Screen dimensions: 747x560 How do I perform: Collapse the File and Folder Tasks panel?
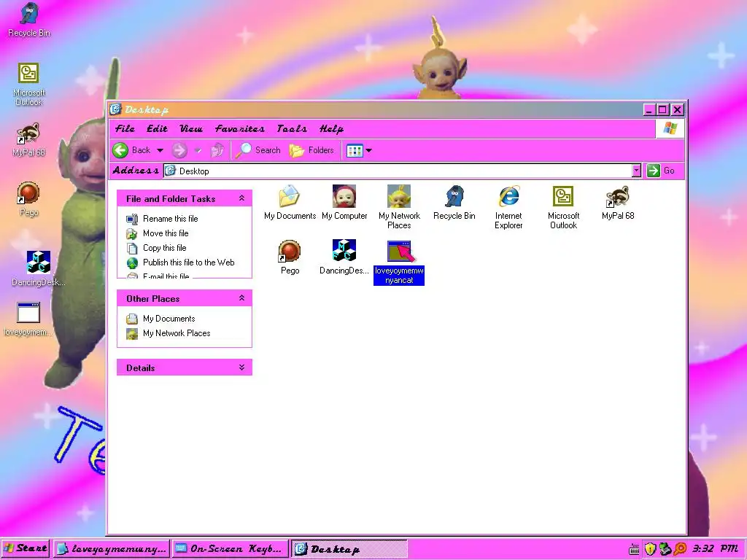point(241,198)
